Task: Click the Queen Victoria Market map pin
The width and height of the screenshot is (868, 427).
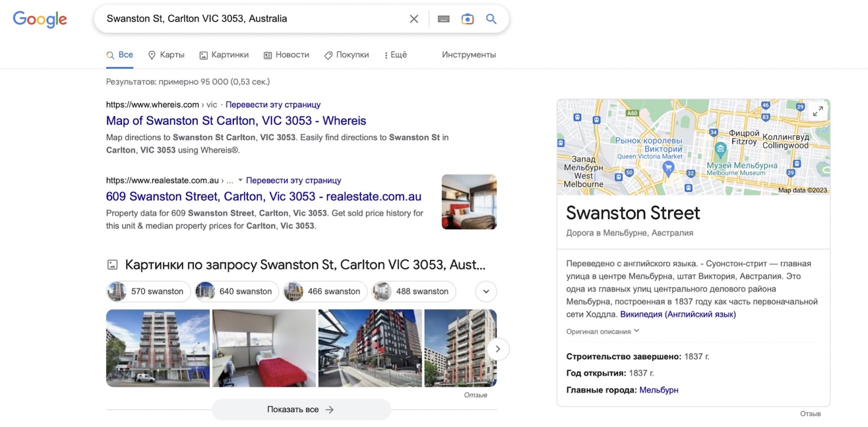Action: tap(669, 169)
